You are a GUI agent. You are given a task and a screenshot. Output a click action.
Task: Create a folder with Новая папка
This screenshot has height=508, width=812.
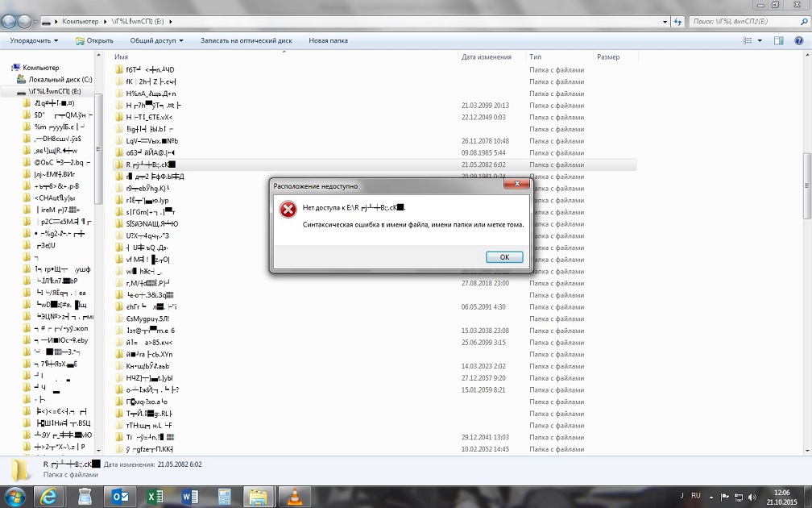328,40
